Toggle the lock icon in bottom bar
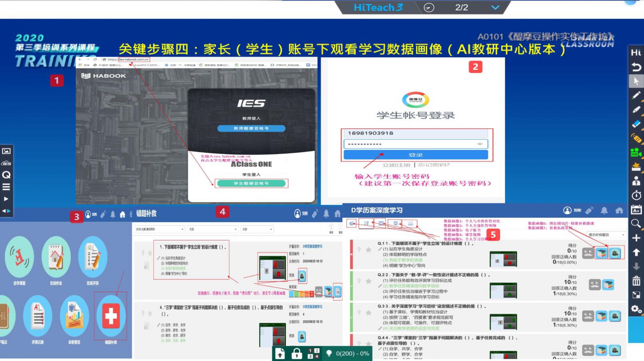 tap(297, 354)
